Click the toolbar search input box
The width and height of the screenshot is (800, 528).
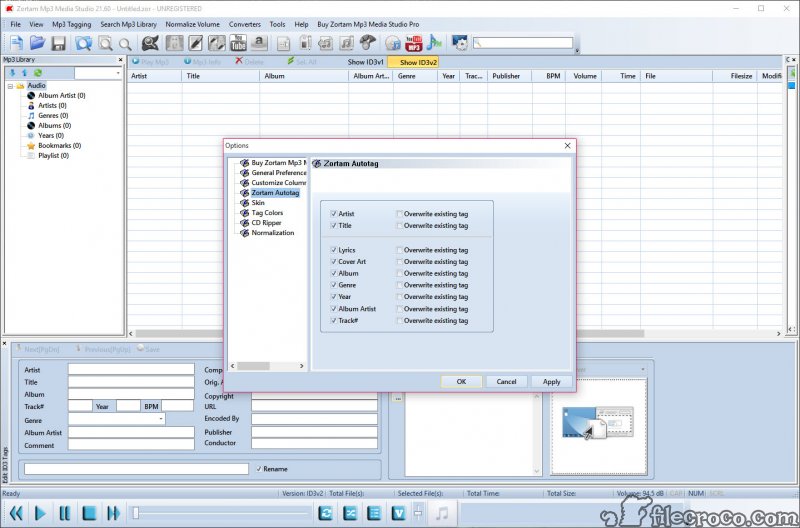(x=523, y=43)
